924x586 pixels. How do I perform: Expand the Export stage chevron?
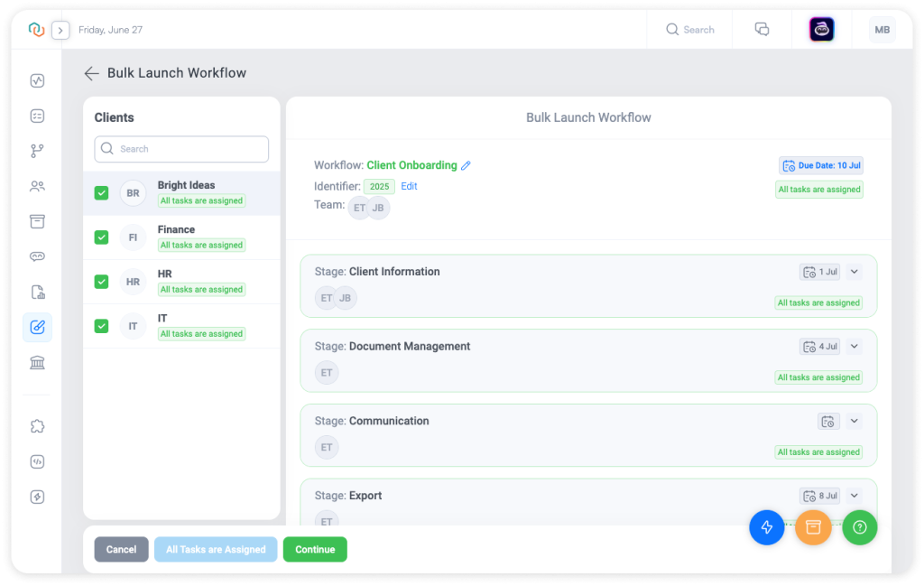point(855,496)
